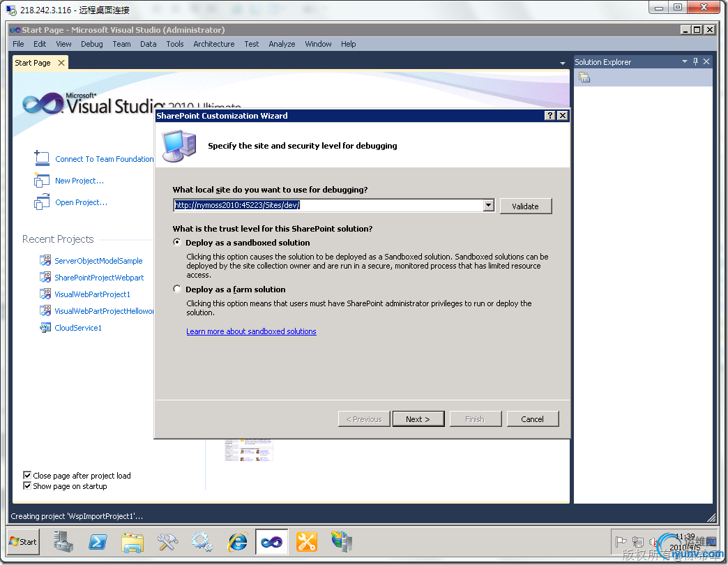
Task: Click the Windows Start button
Action: [23, 542]
